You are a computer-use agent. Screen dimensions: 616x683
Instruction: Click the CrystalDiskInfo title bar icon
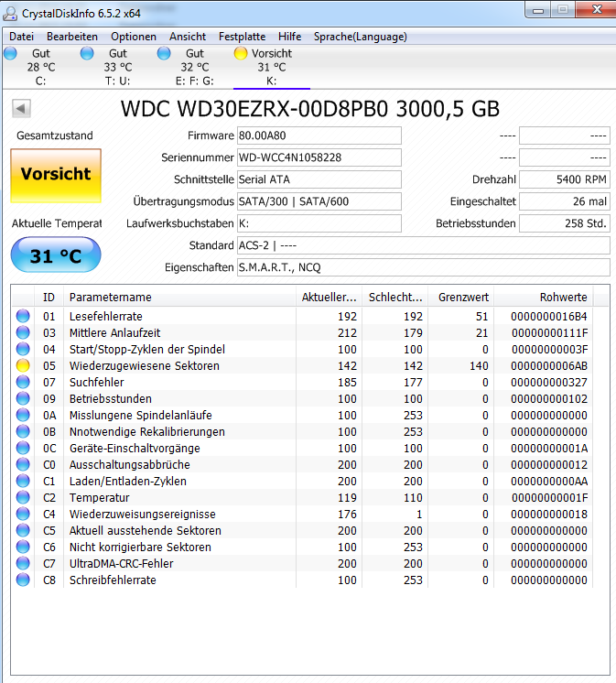coord(9,14)
